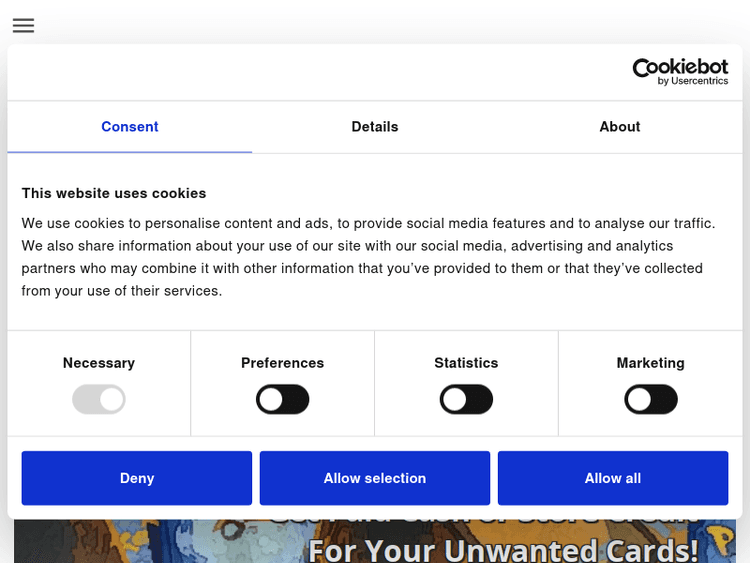The width and height of the screenshot is (750, 563).
Task: Open the Details tab
Action: coord(374,127)
